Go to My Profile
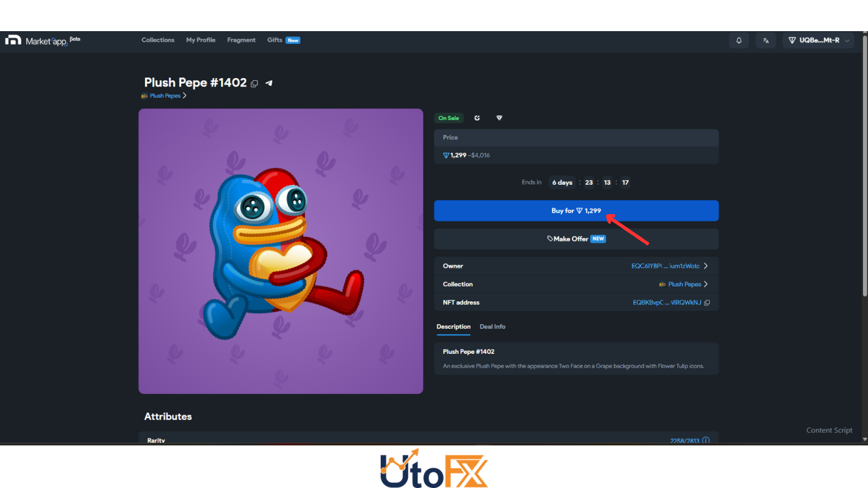Screen dimensions: 868x488 [x=201, y=40]
